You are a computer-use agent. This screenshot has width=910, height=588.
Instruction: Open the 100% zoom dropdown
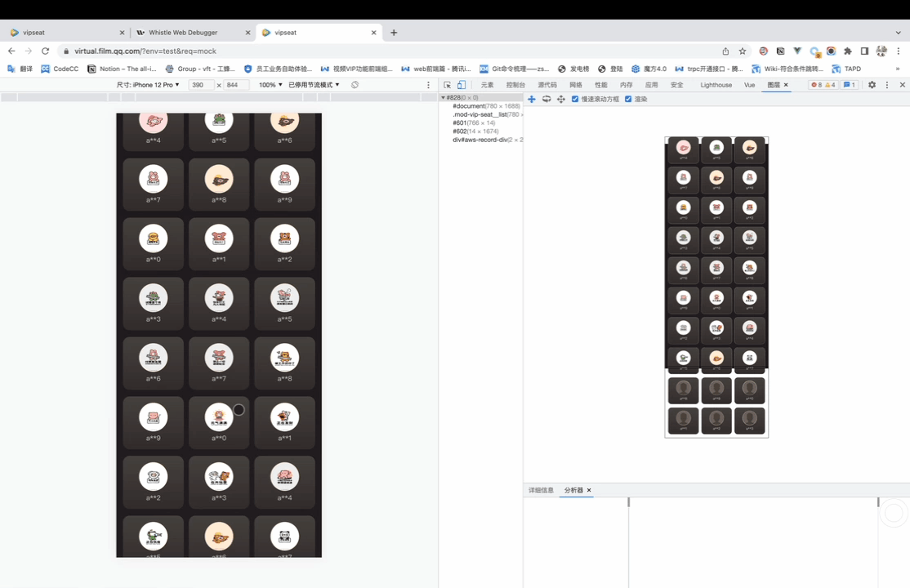pyautogui.click(x=270, y=85)
